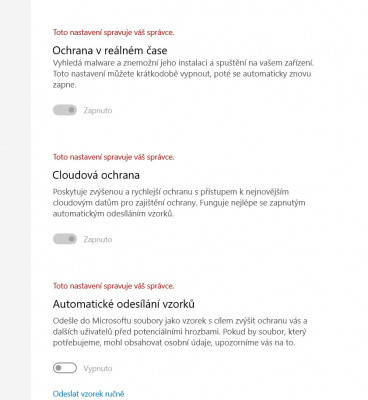This screenshot has width=368, height=400.
Task: Enable the Automatické odesílání vzorků switch
Action: 65,368
